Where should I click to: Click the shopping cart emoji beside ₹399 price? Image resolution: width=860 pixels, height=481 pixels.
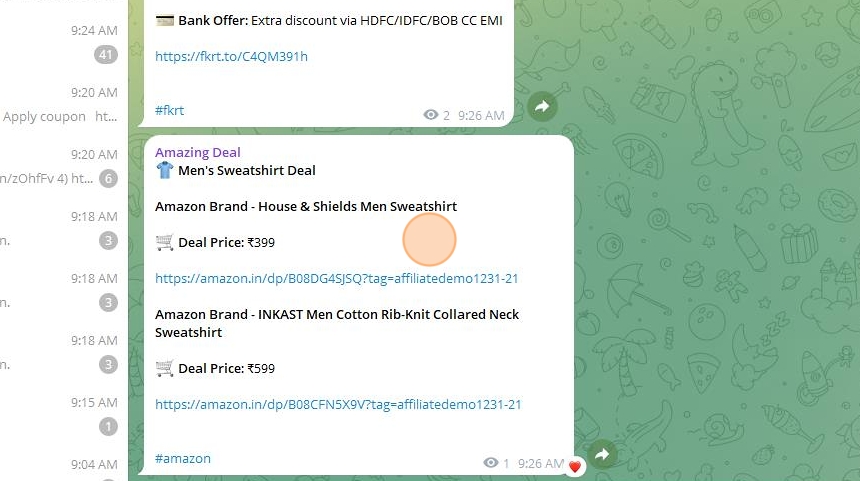165,242
